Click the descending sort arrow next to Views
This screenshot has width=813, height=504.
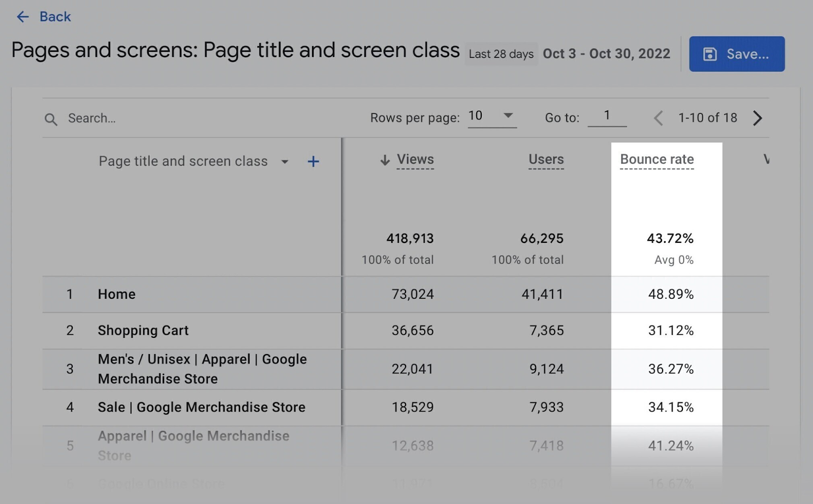click(x=385, y=160)
